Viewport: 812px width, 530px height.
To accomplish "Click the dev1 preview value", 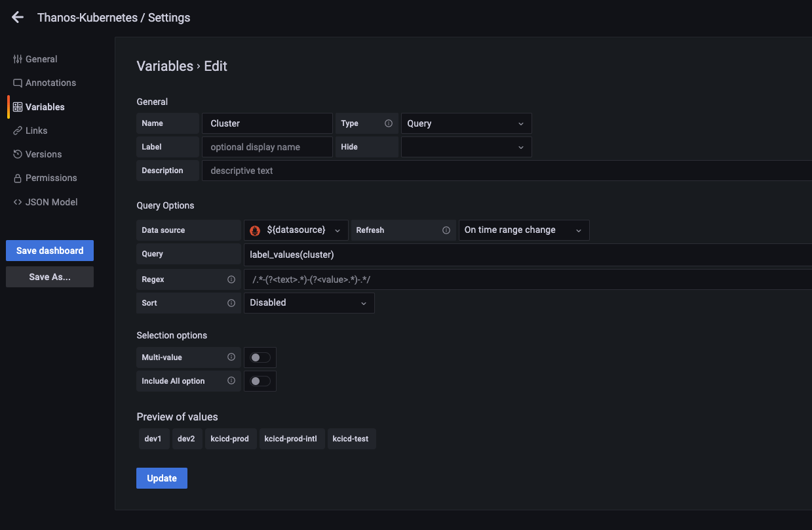I will coord(153,439).
